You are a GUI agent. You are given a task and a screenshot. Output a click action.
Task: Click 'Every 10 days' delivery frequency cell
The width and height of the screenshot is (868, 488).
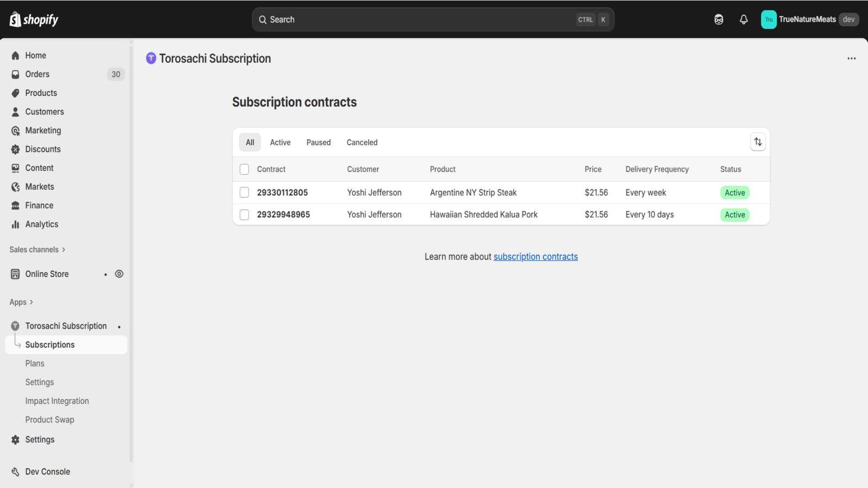point(649,215)
